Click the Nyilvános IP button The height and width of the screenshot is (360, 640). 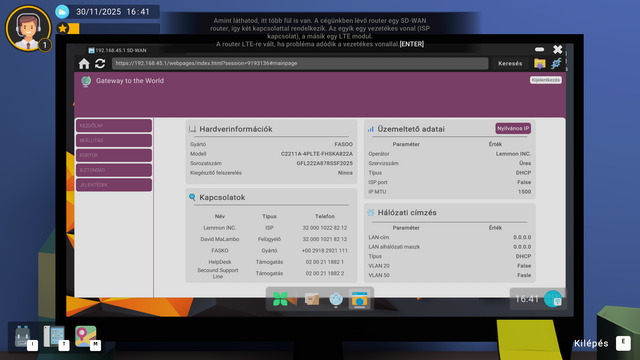pyautogui.click(x=513, y=129)
